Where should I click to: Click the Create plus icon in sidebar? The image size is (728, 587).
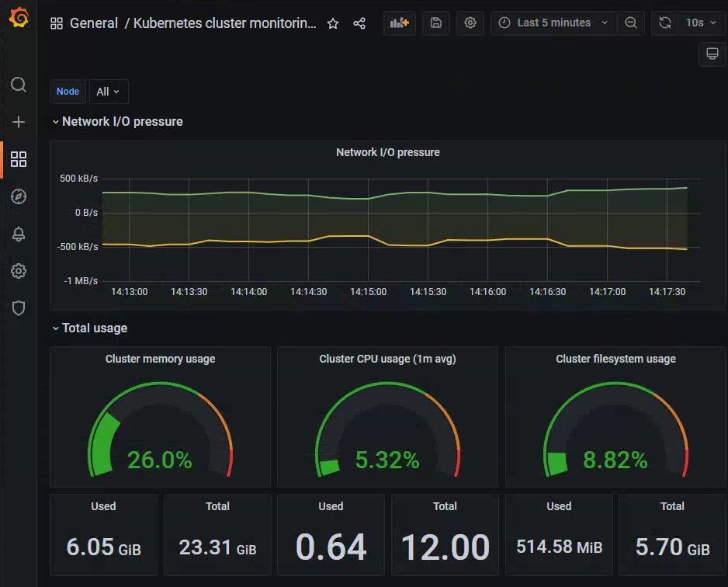(x=19, y=122)
